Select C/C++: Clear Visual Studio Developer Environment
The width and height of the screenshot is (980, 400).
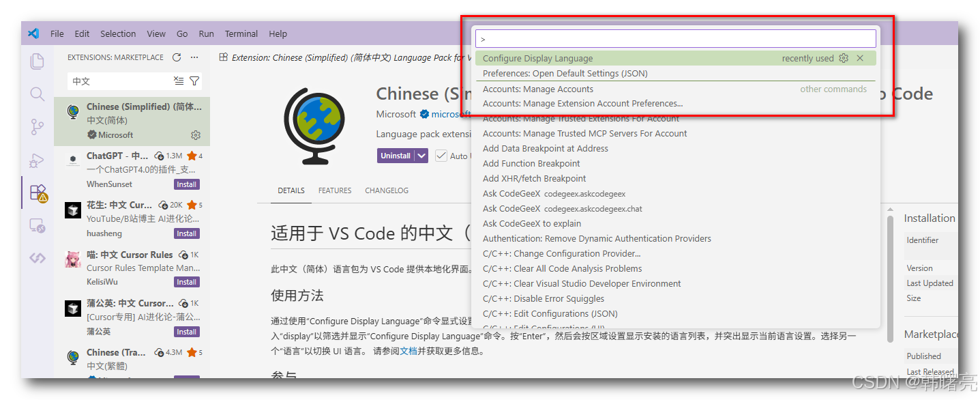coord(675,284)
